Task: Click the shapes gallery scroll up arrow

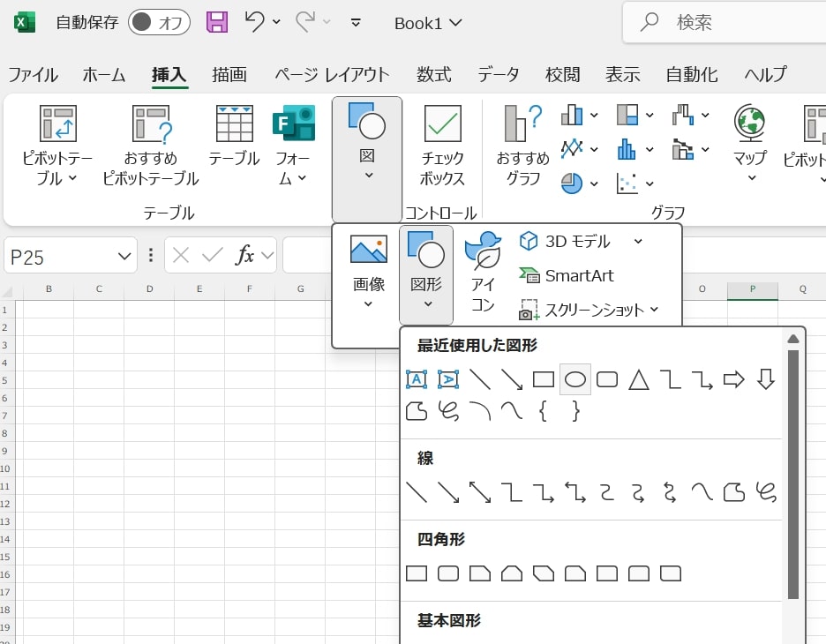Action: click(793, 339)
